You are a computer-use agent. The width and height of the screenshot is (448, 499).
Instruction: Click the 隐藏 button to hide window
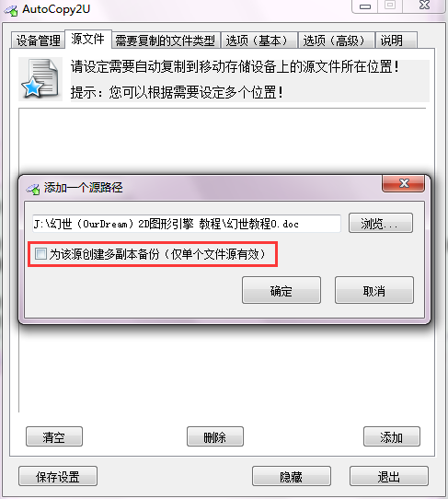(x=292, y=476)
